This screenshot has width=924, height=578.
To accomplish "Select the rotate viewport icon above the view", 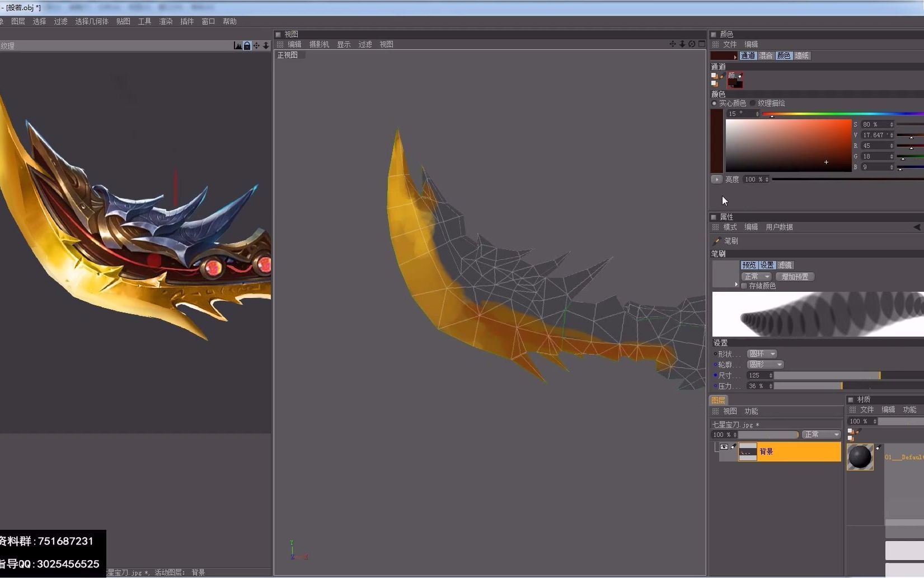I will pos(692,44).
